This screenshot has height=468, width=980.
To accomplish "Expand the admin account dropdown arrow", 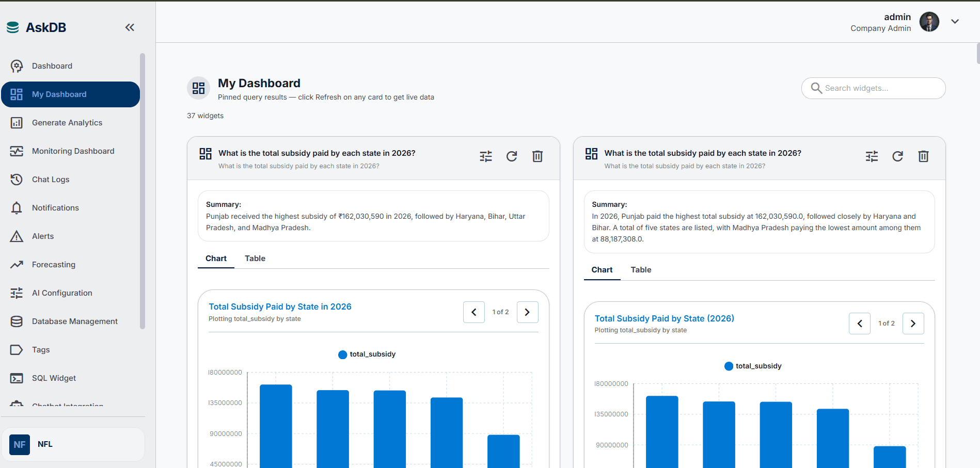I will pos(955,22).
